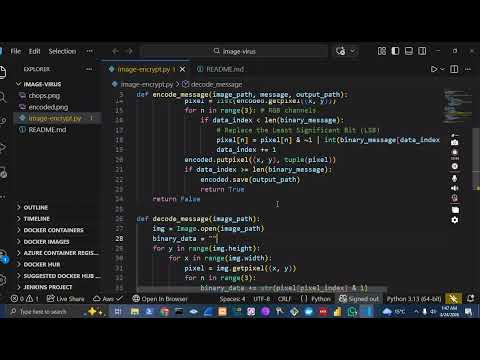Open the Manage gear in activity bar
The height and width of the screenshot is (360, 480).
pos(3,280)
